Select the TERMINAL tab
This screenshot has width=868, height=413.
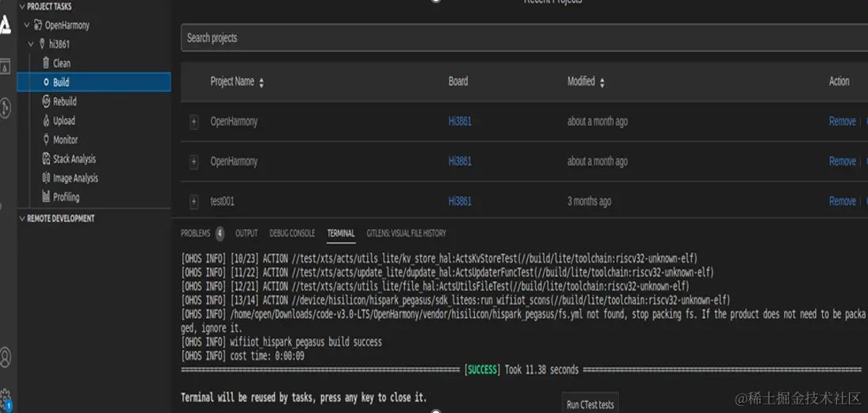coord(341,234)
